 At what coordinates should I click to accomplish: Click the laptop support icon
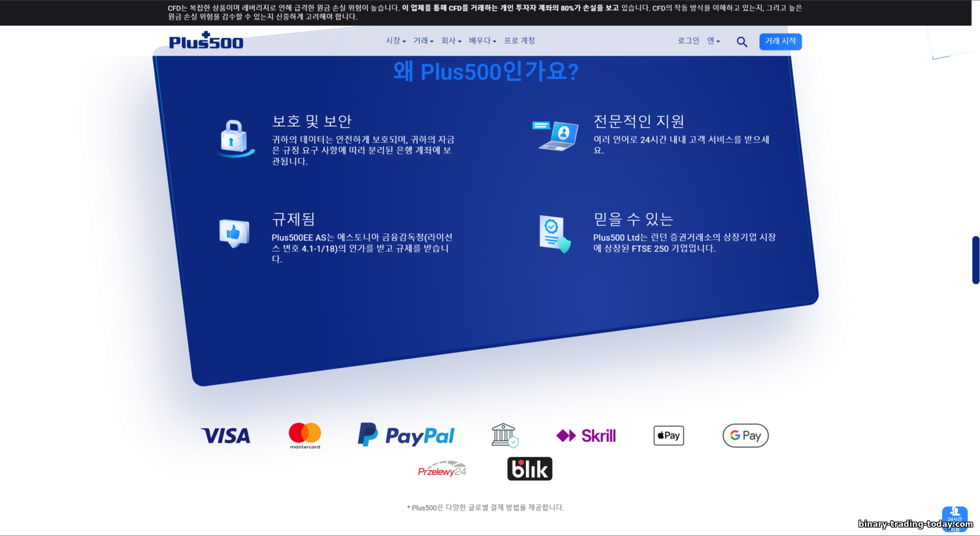pos(555,135)
